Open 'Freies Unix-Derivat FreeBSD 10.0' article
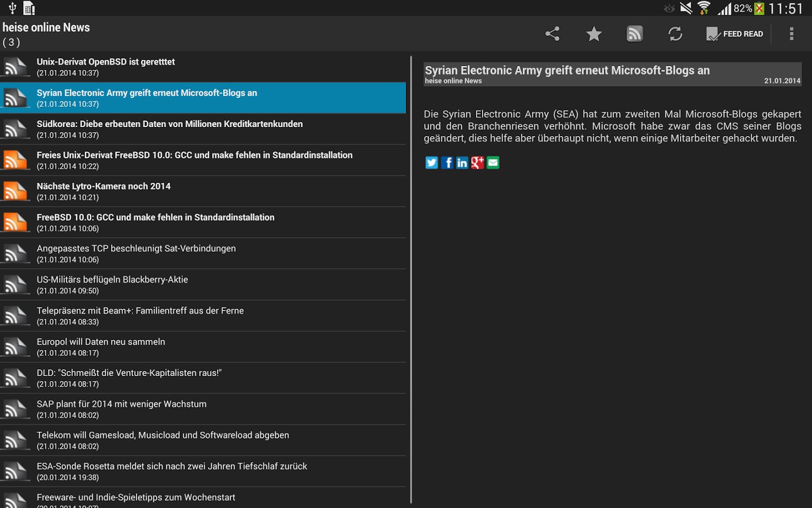This screenshot has height=508, width=812. (x=203, y=160)
